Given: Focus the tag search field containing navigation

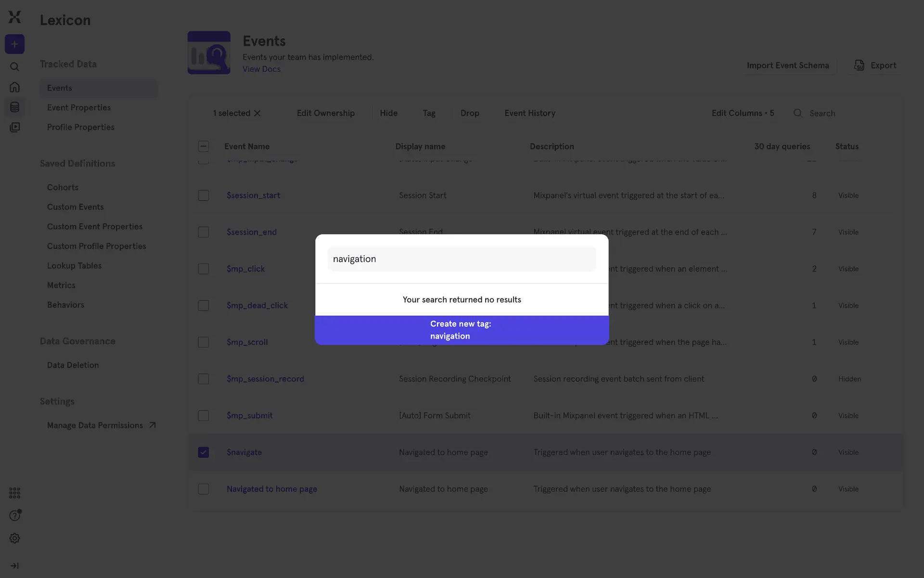Looking at the screenshot, I should point(462,259).
